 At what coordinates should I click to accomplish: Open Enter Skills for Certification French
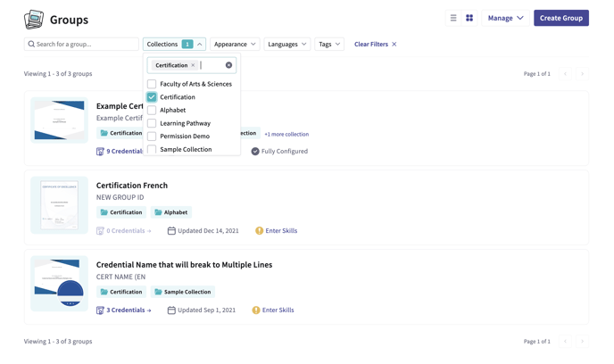click(x=280, y=231)
